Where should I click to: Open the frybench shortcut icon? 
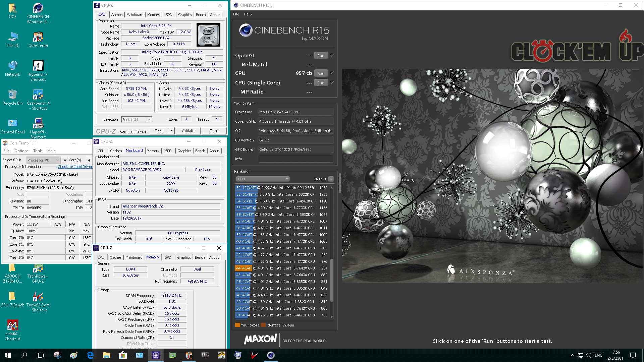coord(38,66)
